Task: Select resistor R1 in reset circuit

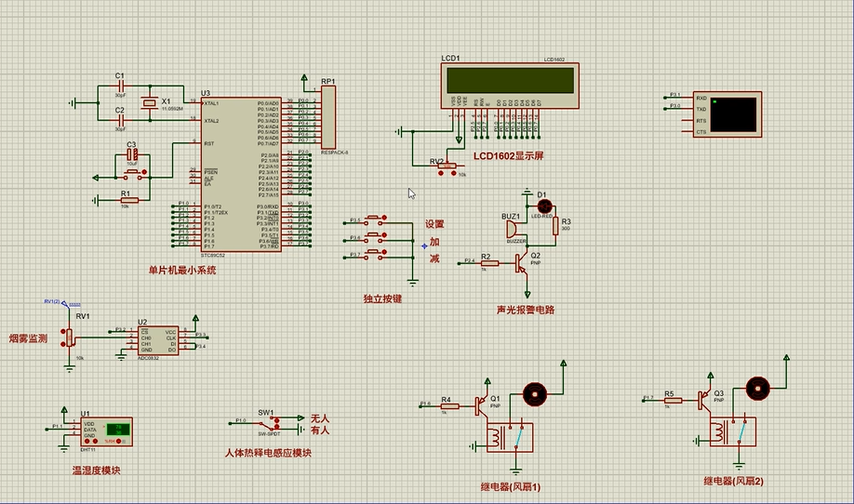Action: [x=128, y=201]
